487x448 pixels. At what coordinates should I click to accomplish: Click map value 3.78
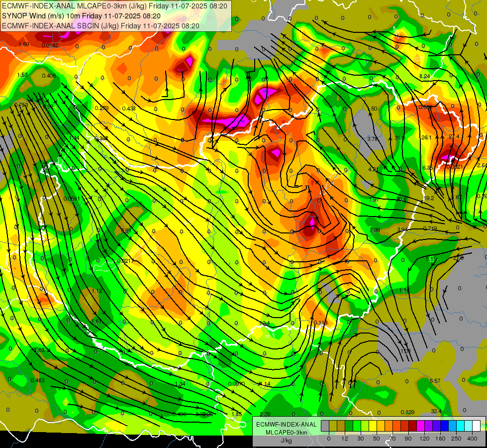pyautogui.click(x=372, y=139)
